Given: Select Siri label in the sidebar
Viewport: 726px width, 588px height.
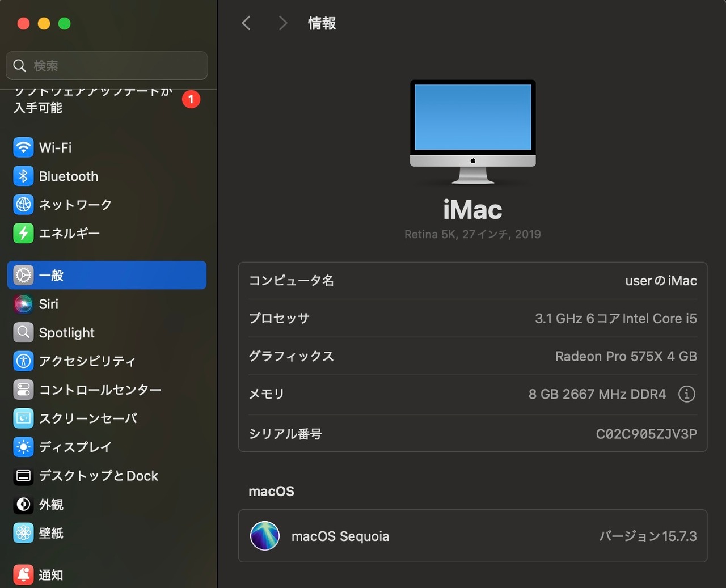Looking at the screenshot, I should [x=49, y=304].
